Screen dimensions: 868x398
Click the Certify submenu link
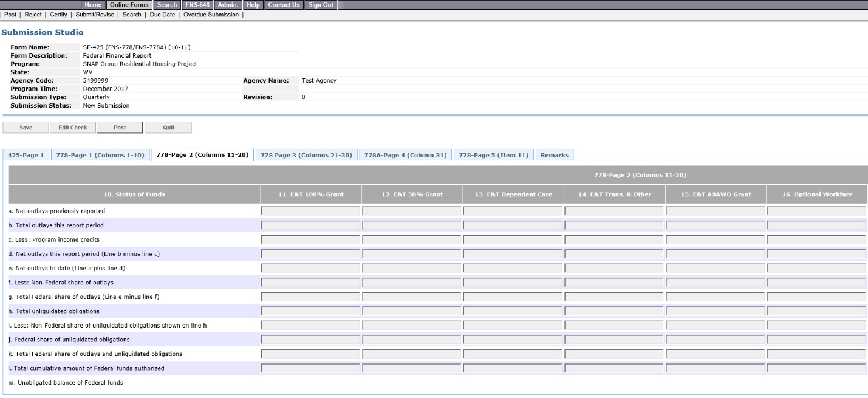tap(58, 15)
